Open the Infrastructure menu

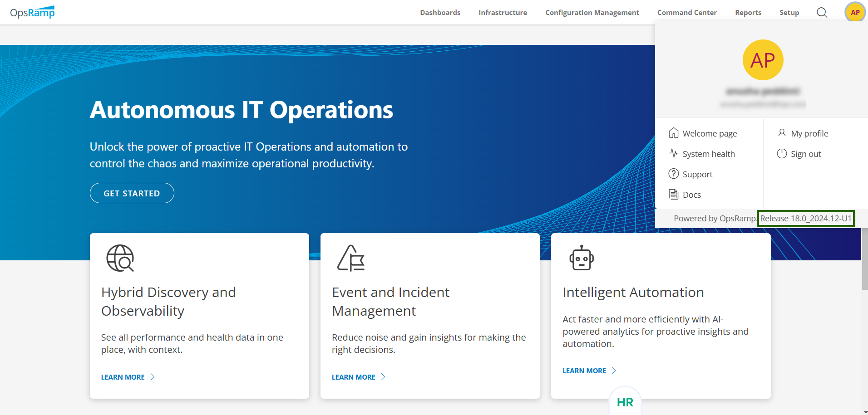[503, 12]
